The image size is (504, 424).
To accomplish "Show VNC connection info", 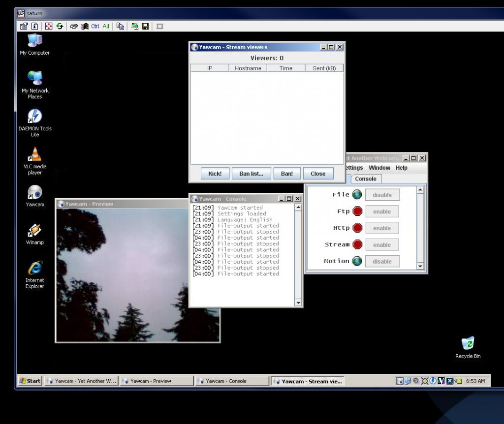I will pyautogui.click(x=34, y=27).
